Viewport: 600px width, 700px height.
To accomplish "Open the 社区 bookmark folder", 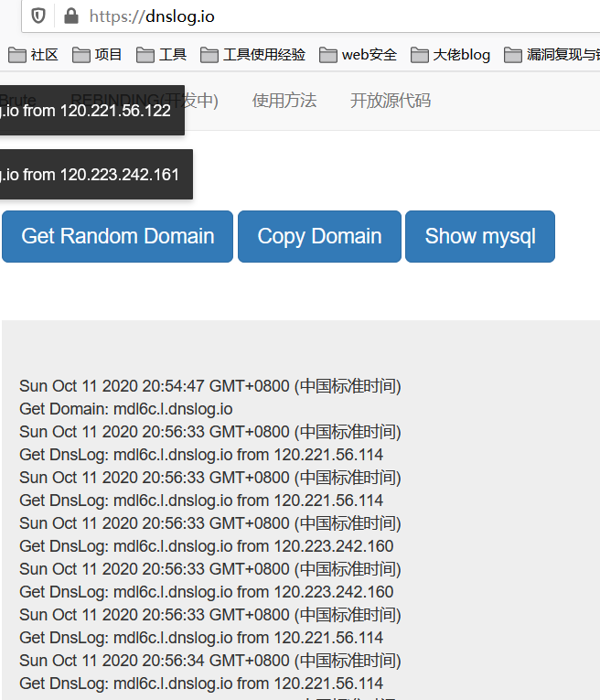I will 34,55.
